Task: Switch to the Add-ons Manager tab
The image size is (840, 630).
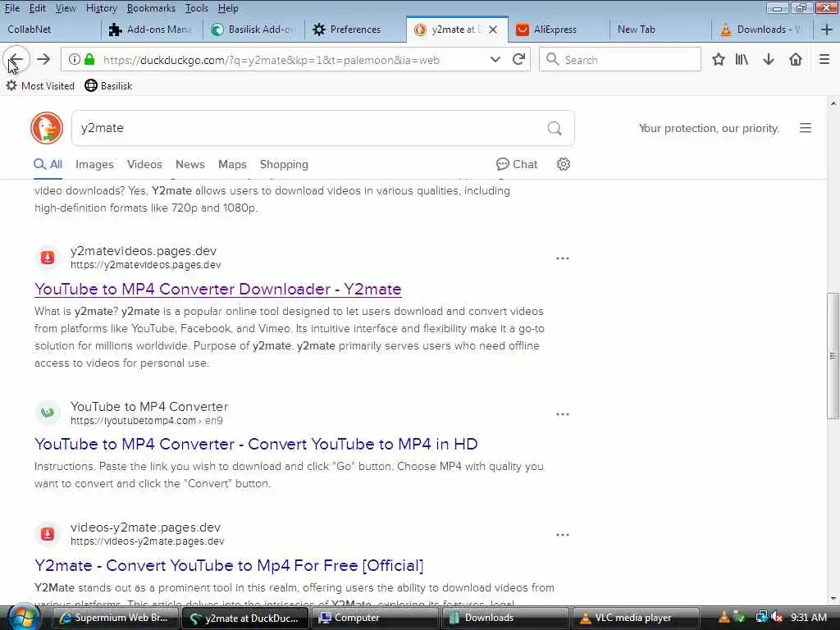Action: 152,30
